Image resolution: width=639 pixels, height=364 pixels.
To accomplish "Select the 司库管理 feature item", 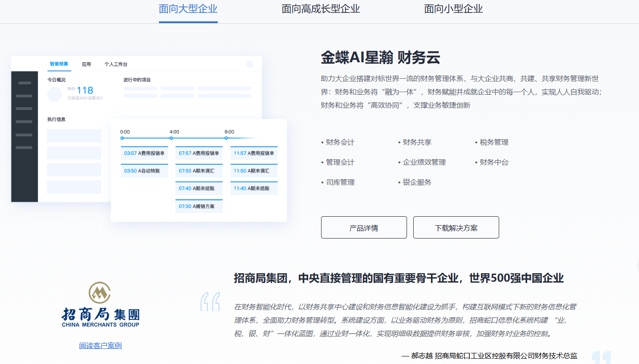I will pyautogui.click(x=340, y=182).
